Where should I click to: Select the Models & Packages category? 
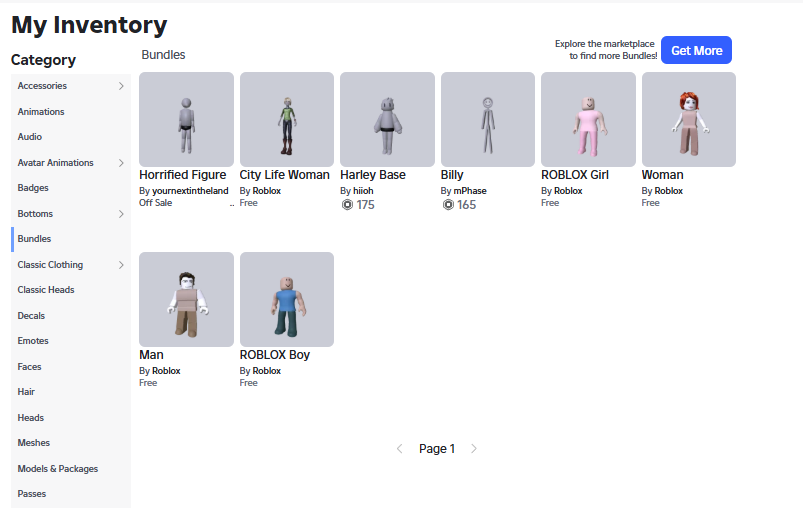pos(71,469)
